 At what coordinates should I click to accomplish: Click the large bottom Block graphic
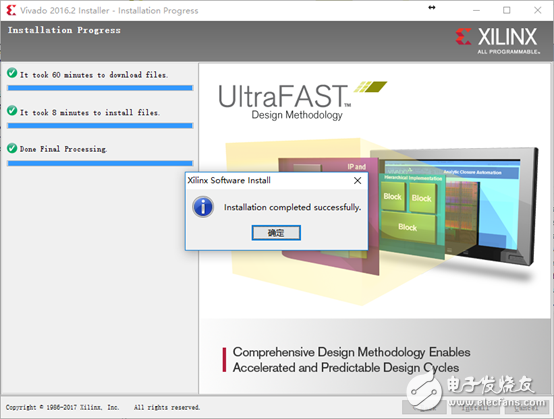point(408,227)
